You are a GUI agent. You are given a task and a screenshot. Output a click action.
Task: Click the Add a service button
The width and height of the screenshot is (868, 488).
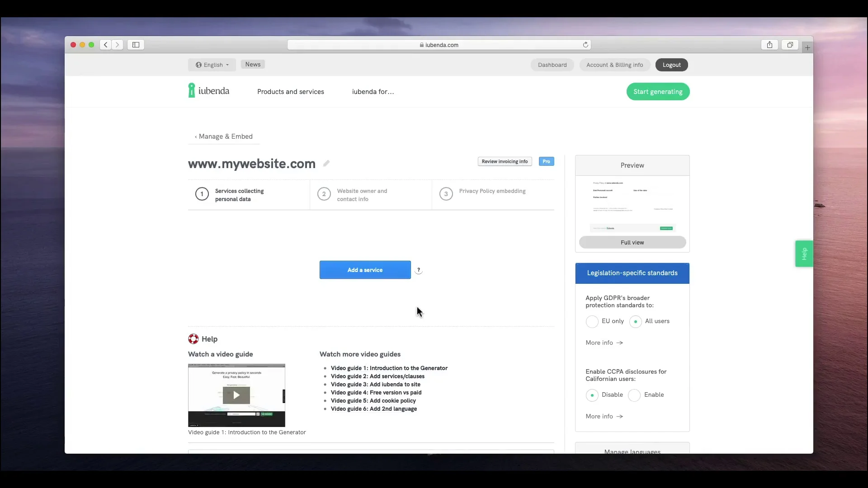[x=365, y=270]
